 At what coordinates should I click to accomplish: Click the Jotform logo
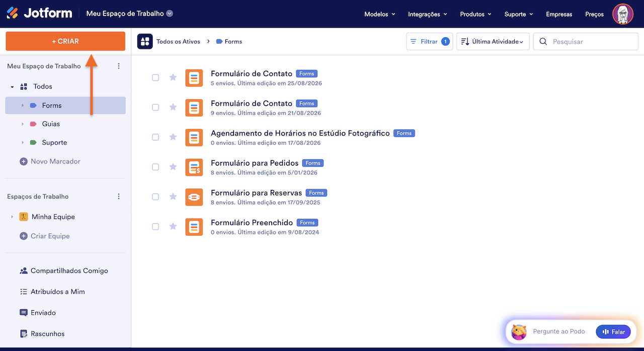click(39, 14)
